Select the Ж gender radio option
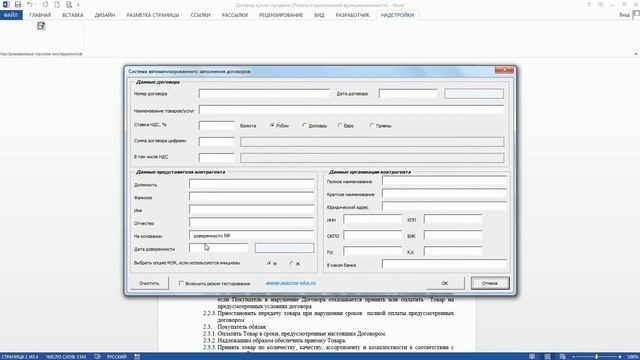Image resolution: width=640 pixels, height=360 pixels. click(291, 264)
